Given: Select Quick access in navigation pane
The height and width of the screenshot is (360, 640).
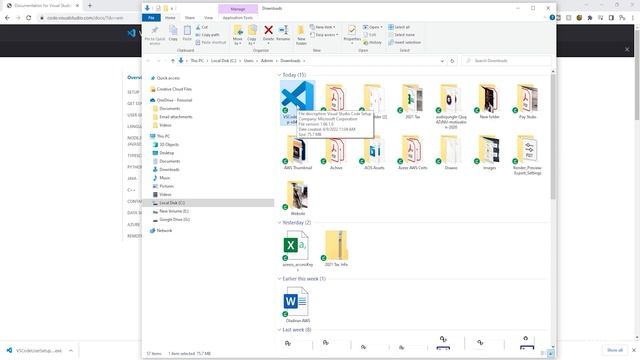Looking at the screenshot, I should pyautogui.click(x=167, y=78).
